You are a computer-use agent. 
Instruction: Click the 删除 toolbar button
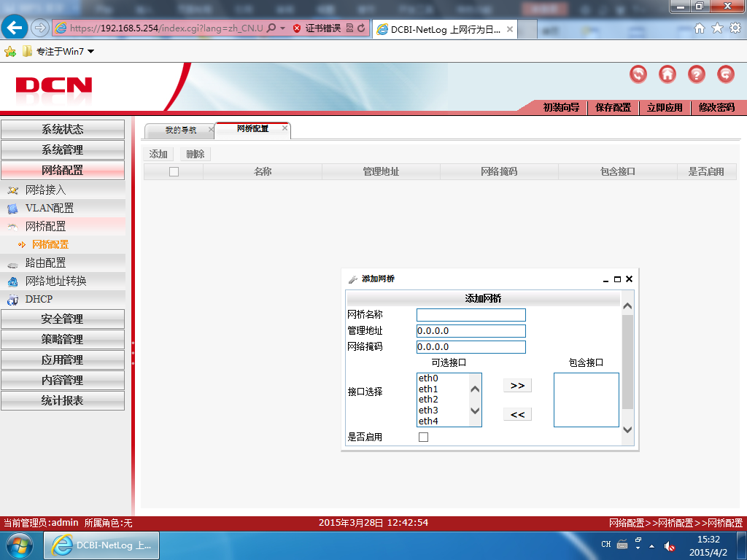pyautogui.click(x=196, y=154)
